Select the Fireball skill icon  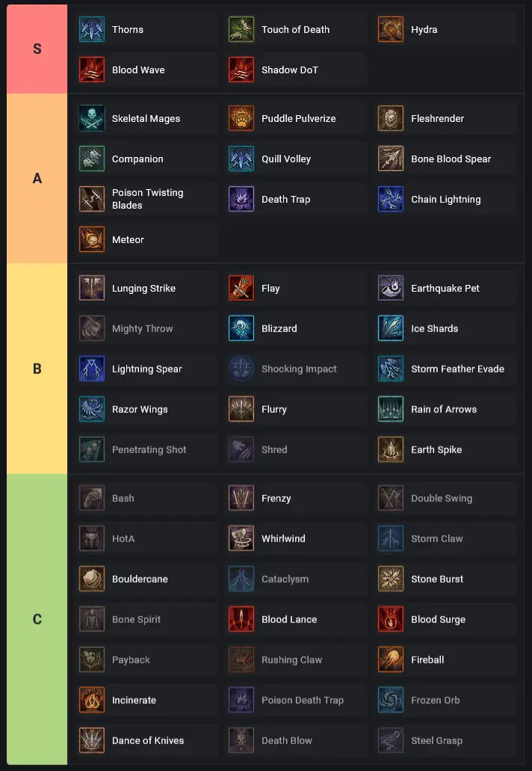(391, 660)
